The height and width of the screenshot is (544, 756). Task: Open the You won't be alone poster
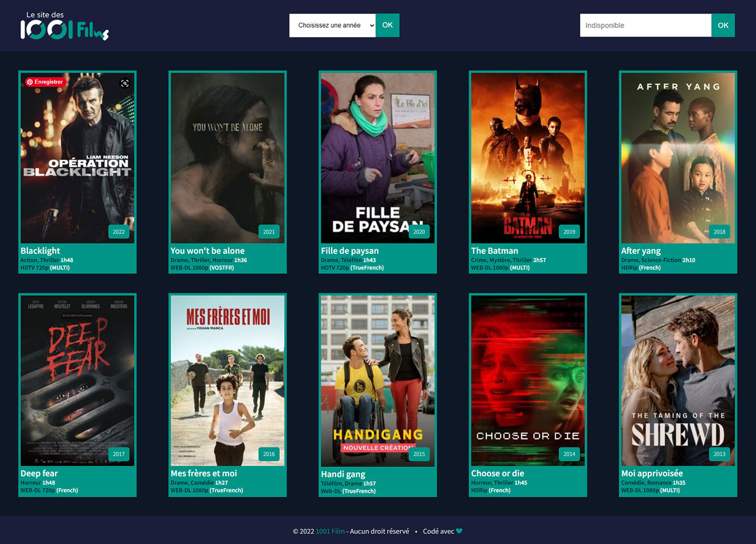pos(228,158)
